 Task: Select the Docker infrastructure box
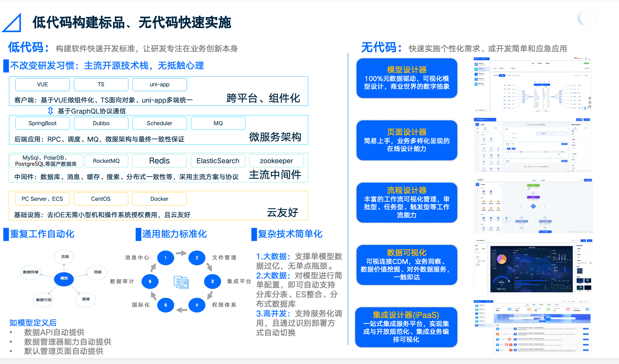(x=159, y=199)
